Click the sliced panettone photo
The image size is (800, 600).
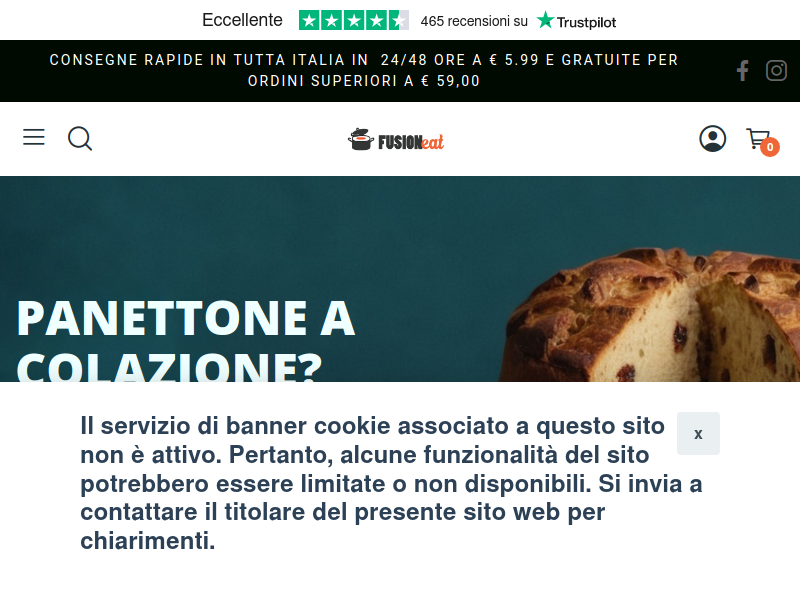point(649,314)
